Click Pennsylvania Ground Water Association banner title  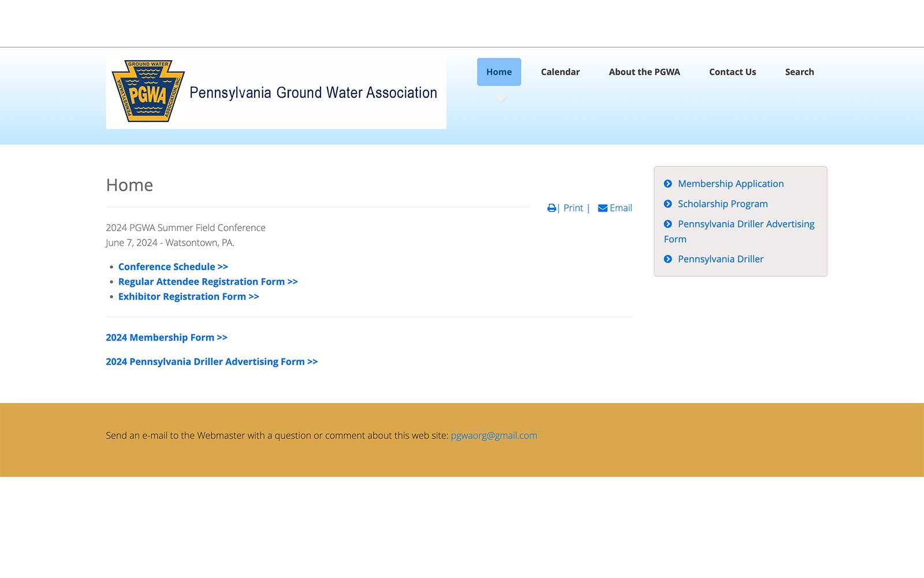313,93
